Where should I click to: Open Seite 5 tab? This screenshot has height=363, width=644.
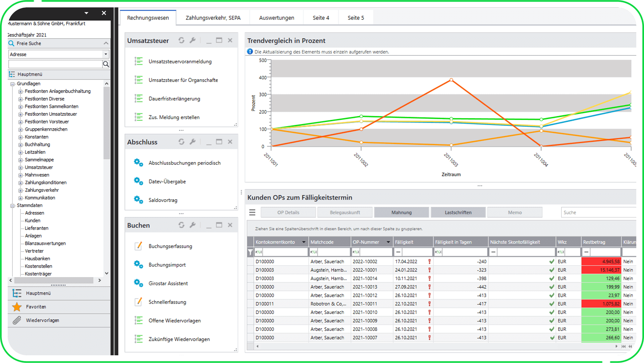(x=356, y=18)
